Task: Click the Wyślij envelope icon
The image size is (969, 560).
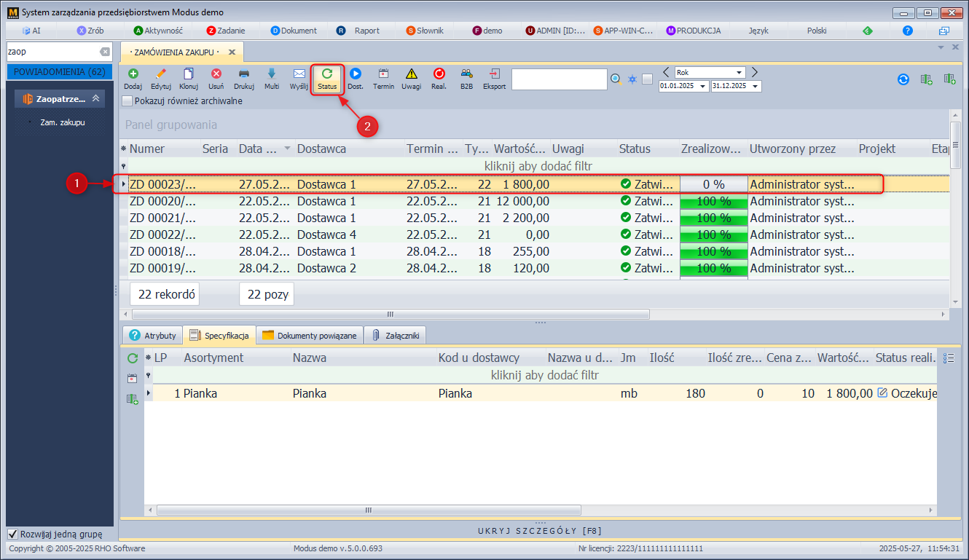Action: (299, 74)
